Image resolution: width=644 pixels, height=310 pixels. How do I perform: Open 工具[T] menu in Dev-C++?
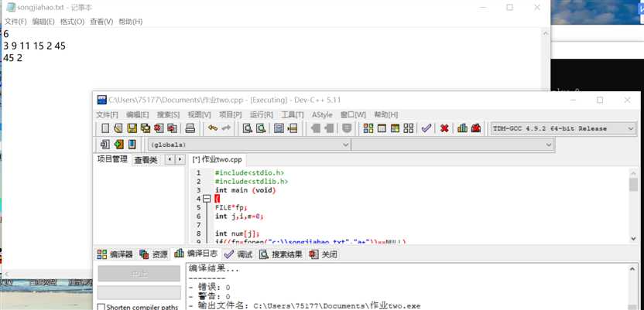click(x=293, y=114)
